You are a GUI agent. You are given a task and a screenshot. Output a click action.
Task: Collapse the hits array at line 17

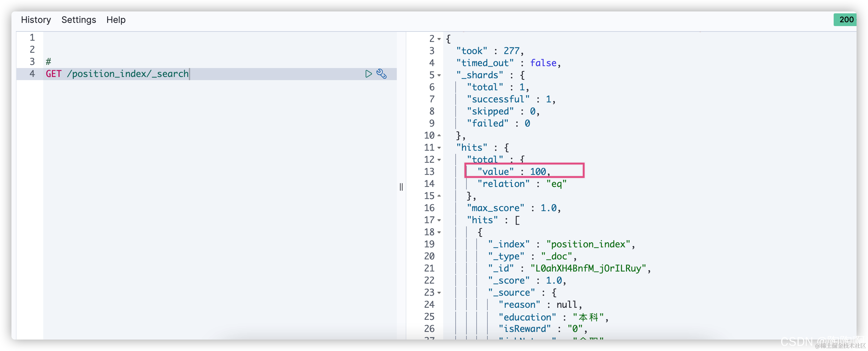pos(439,220)
